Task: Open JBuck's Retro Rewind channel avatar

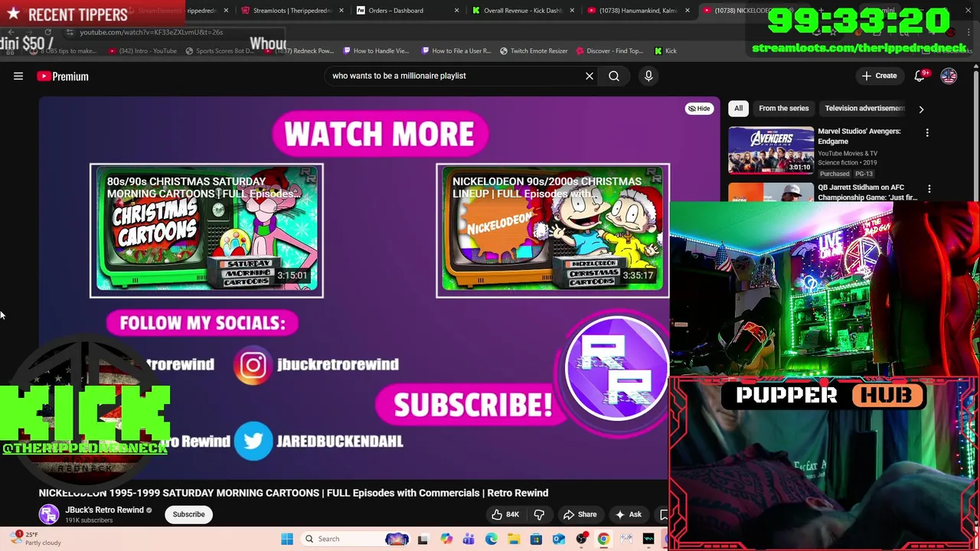Action: click(x=49, y=514)
